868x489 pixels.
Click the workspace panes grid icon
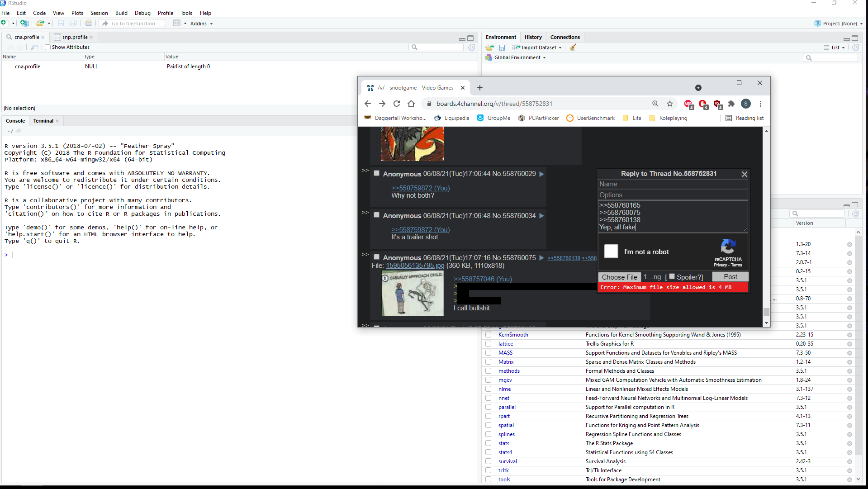tap(177, 23)
